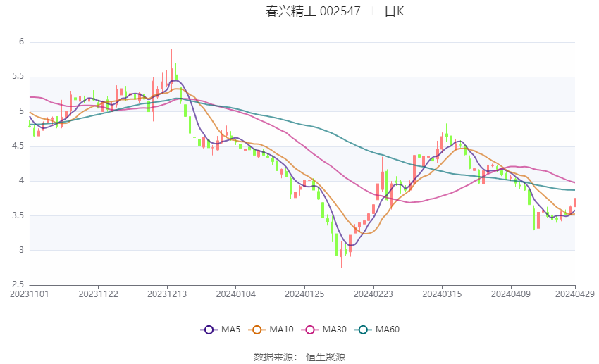
Task: Hide the MA5 line via its label
Action: point(230,330)
